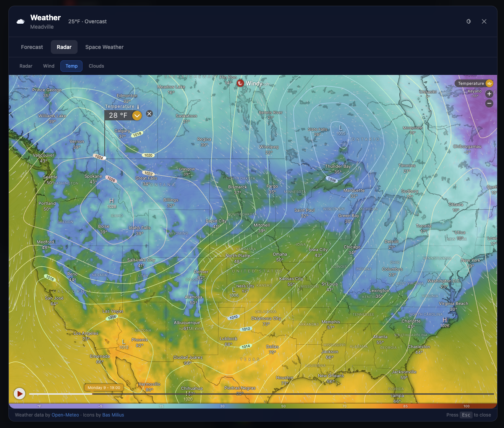The height and width of the screenshot is (428, 504).
Task: Click the contrast theme icon in title bar
Action: coord(468,21)
